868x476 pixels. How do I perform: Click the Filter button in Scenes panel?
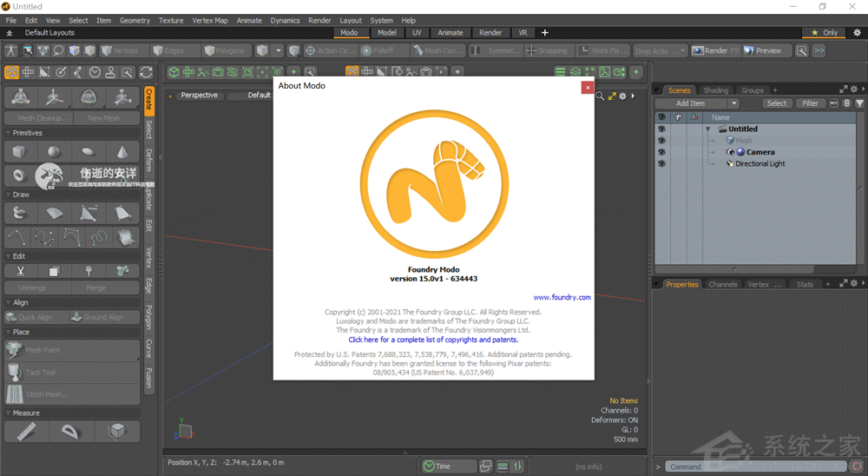[x=810, y=103]
